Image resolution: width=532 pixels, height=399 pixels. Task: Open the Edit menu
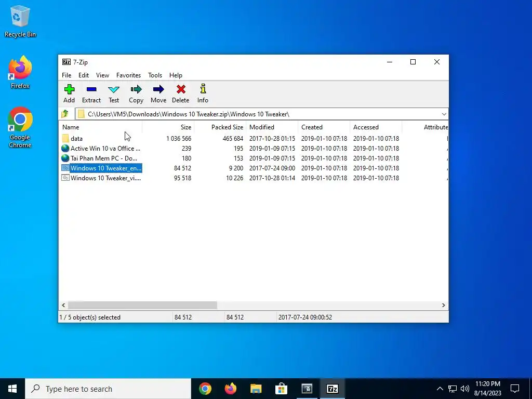(84, 75)
